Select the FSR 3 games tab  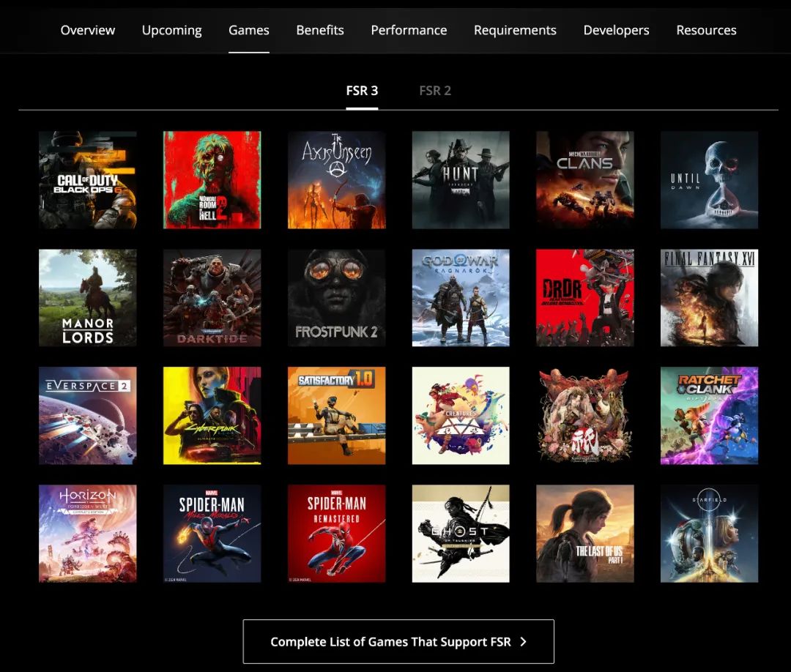pos(362,91)
